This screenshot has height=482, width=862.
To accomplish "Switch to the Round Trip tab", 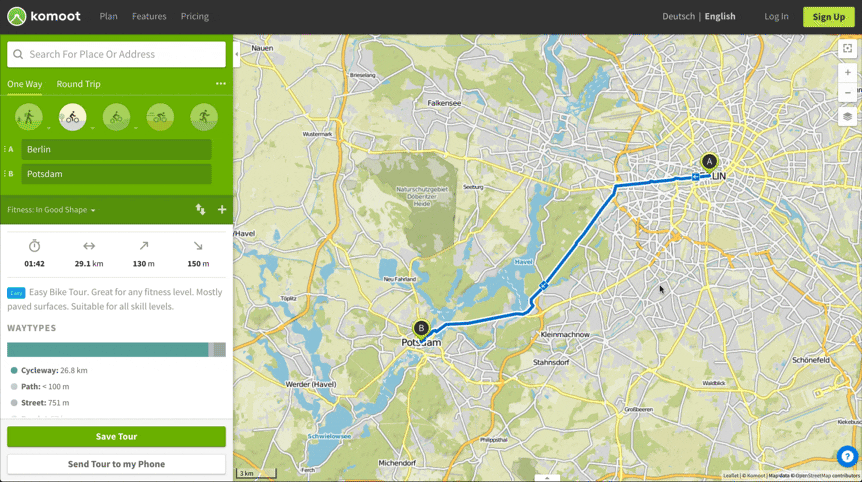I will pos(78,84).
